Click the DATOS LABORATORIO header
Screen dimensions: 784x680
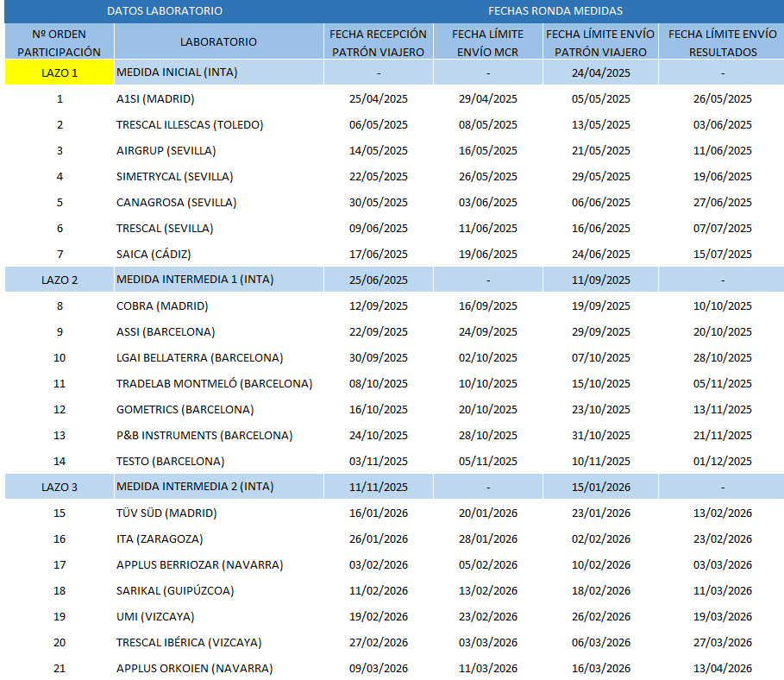coord(165,11)
